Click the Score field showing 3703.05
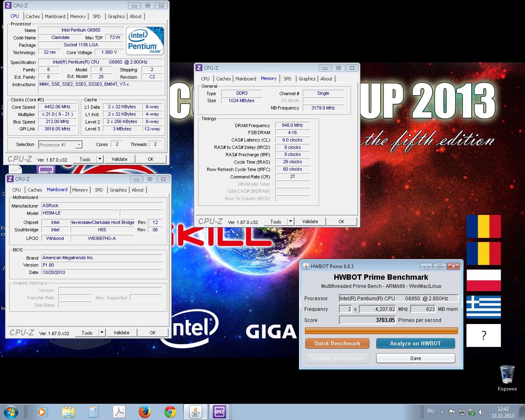Viewport: 525px width, 420px height. pos(367,320)
